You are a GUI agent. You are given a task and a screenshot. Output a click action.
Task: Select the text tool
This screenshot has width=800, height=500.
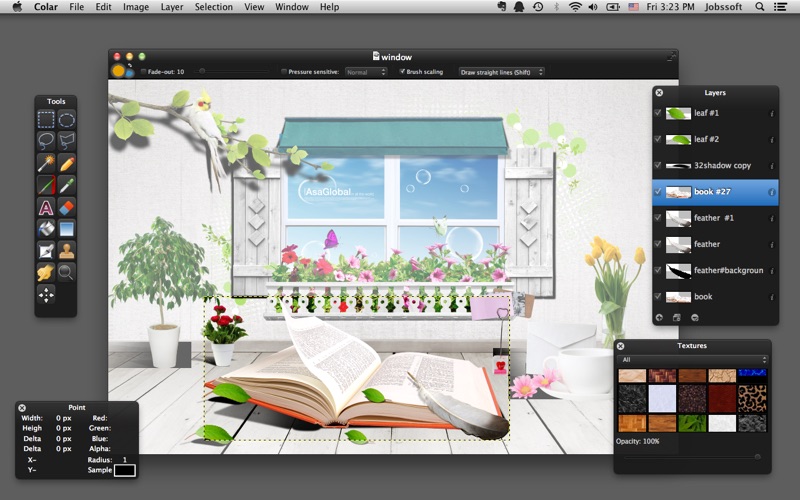coord(46,207)
